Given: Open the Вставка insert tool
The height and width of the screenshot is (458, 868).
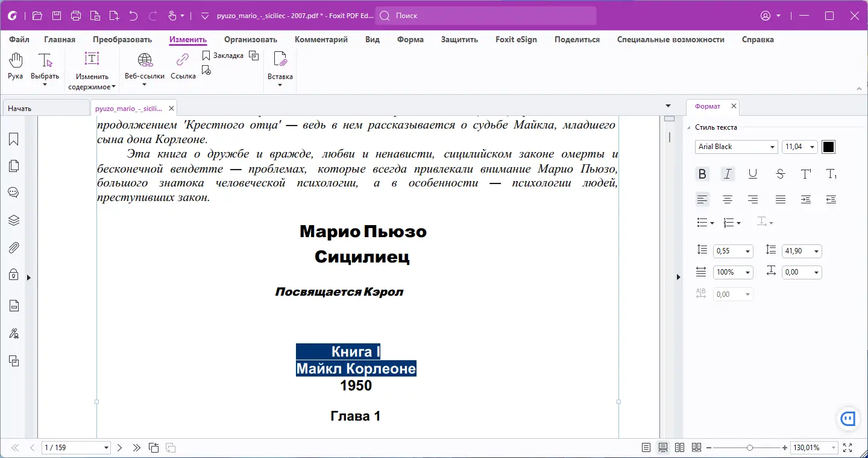Looking at the screenshot, I should point(280,69).
